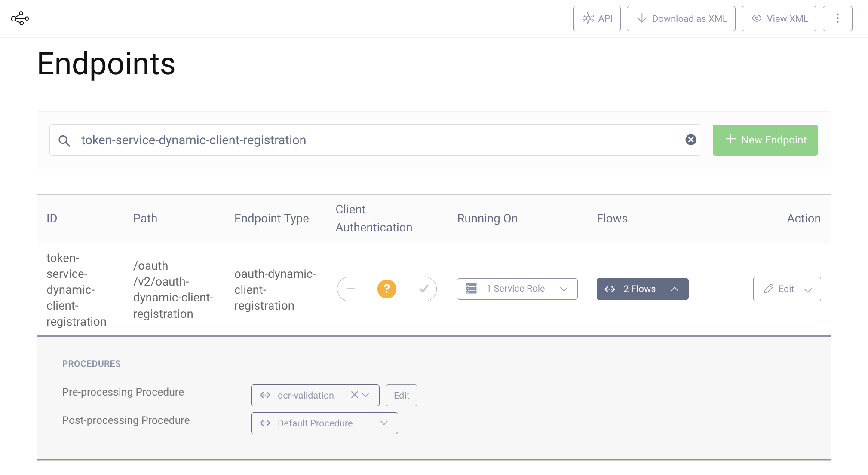This screenshot has width=868, height=475.
Task: Click the Download as XML arrow icon
Action: point(641,18)
